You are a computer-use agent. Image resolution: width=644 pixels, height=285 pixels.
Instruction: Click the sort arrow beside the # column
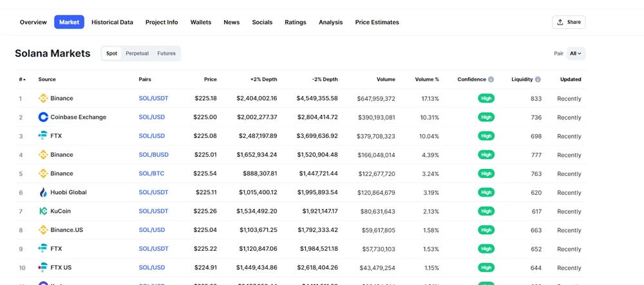(x=24, y=79)
